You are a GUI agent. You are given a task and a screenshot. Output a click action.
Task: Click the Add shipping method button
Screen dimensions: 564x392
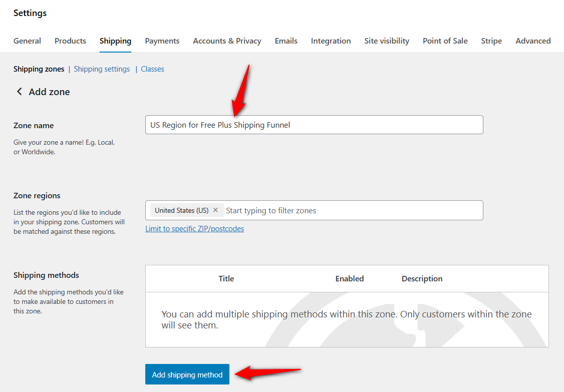coord(187,374)
